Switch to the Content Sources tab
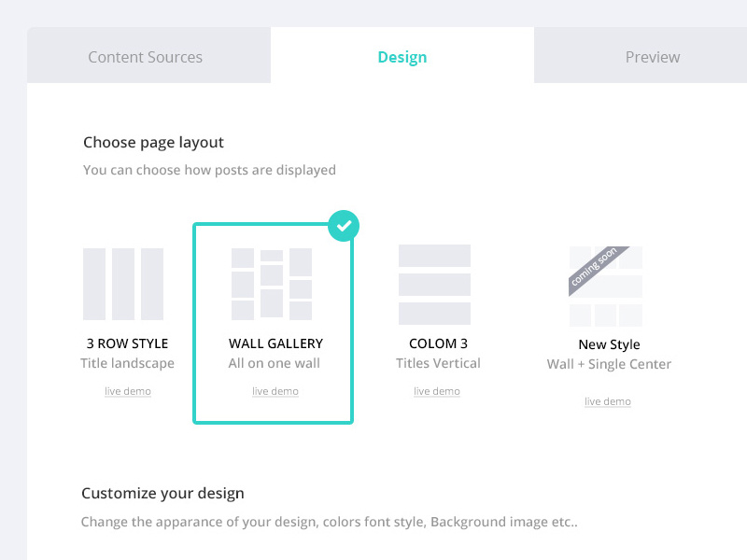Viewport: 747px width, 560px height. (145, 57)
